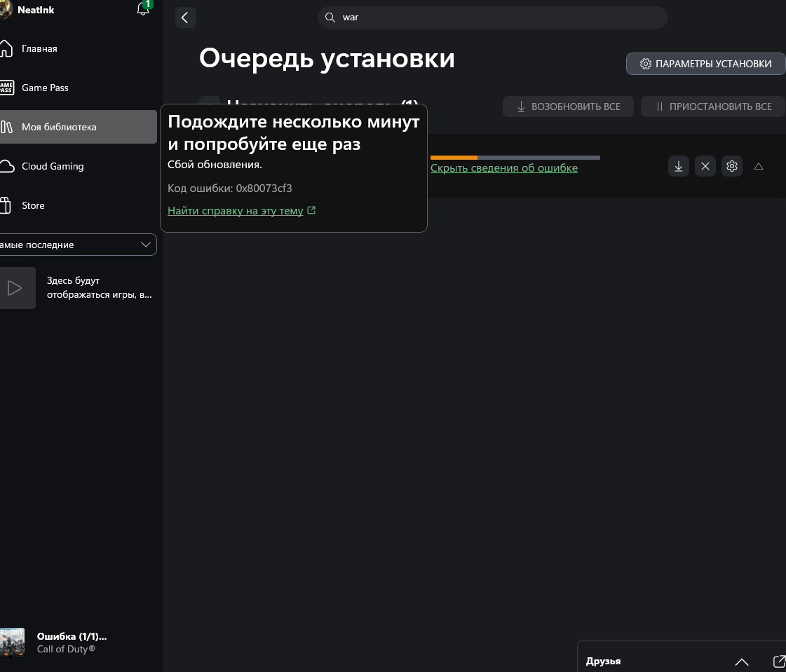786x672 pixels.
Task: Click the home house icon
Action: pyautogui.click(x=6, y=48)
